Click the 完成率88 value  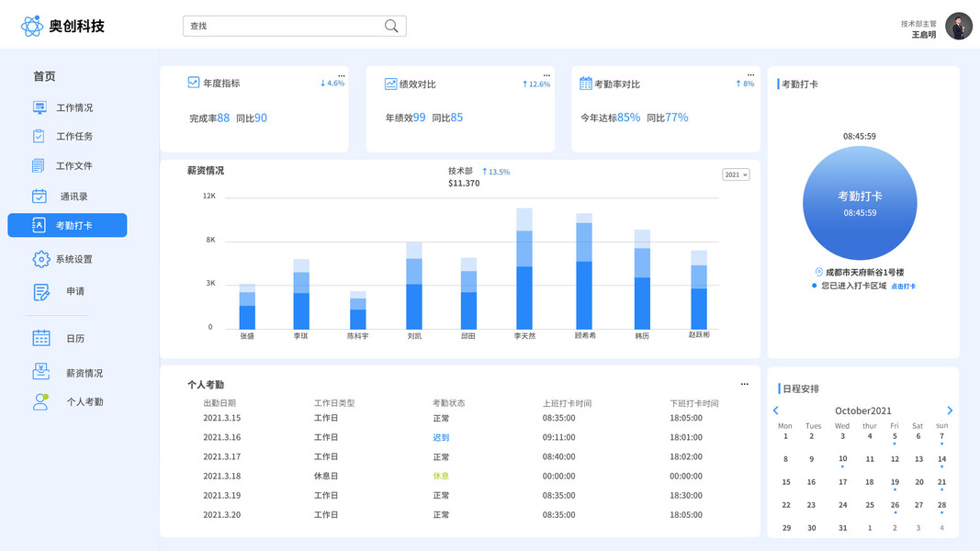pos(209,118)
